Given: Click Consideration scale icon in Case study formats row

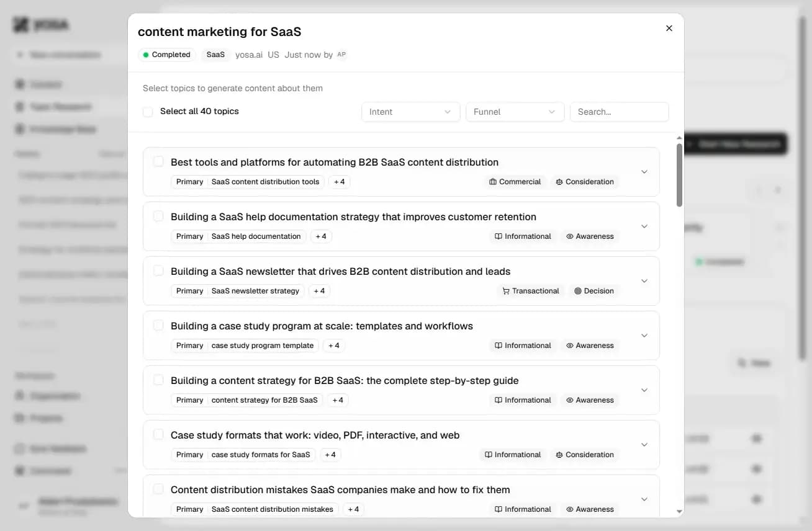Looking at the screenshot, I should (x=559, y=455).
